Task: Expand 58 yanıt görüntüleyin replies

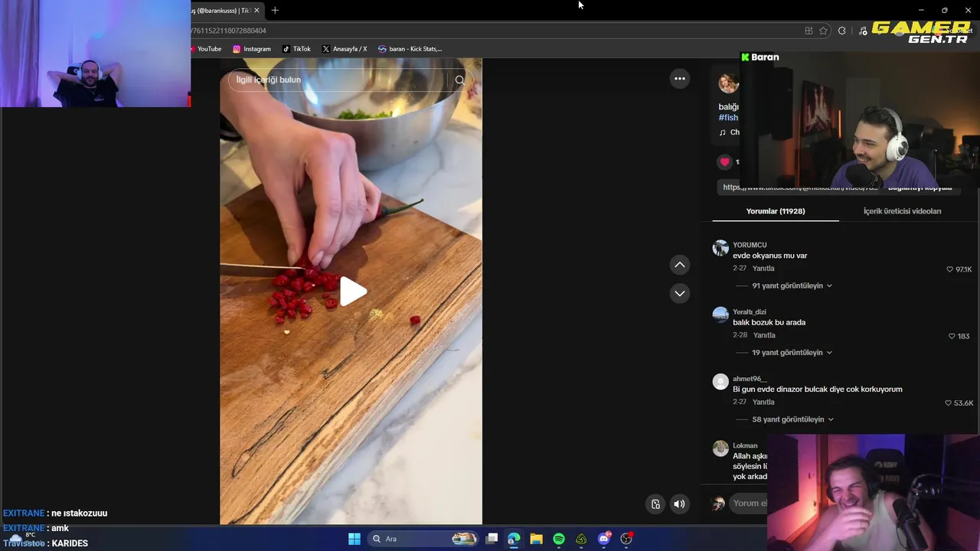Action: tap(792, 419)
